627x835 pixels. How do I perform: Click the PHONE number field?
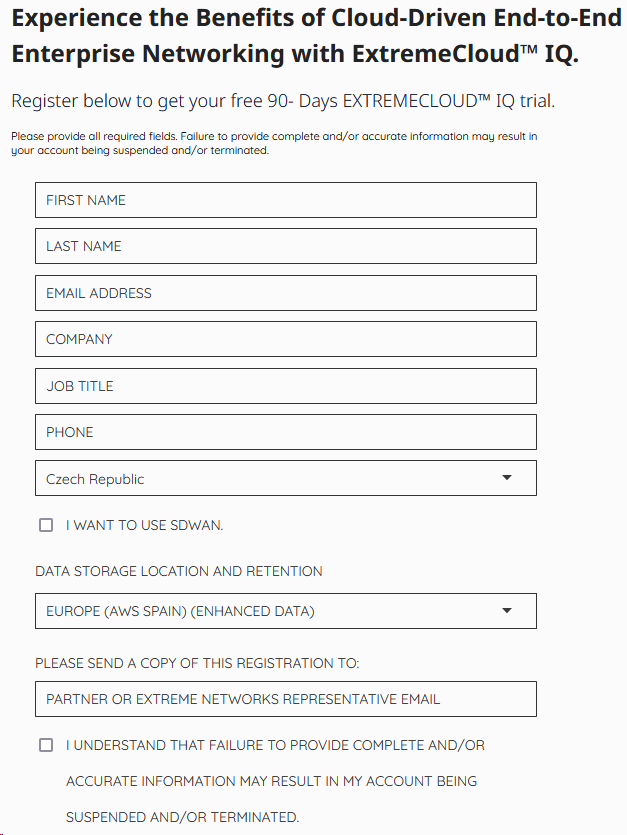click(x=286, y=432)
